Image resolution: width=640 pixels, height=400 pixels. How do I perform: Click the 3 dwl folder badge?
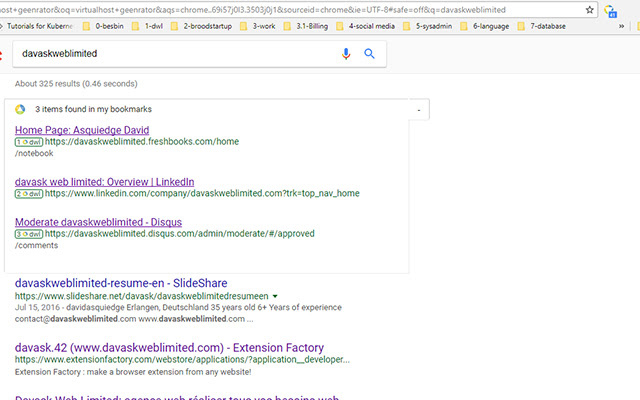point(29,234)
